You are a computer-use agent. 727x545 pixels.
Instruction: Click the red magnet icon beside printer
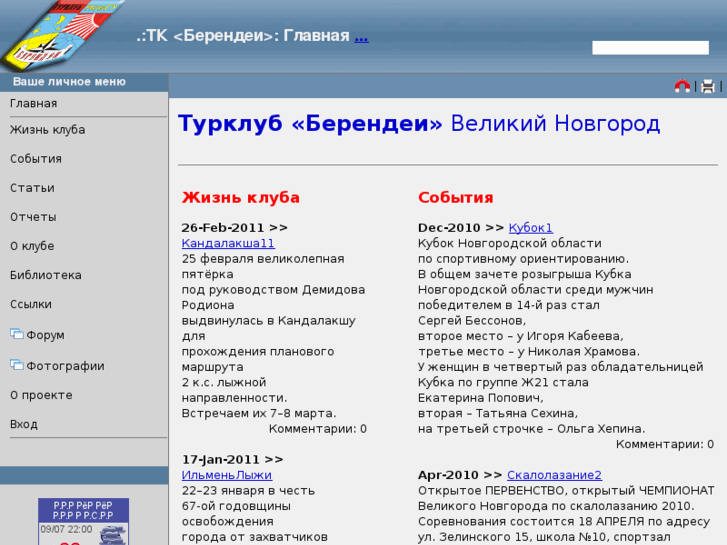[x=683, y=87]
